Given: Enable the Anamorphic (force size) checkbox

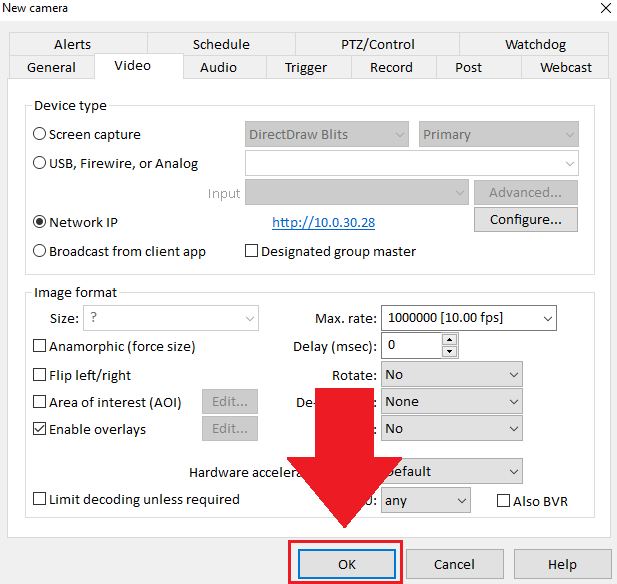Looking at the screenshot, I should point(40,346).
